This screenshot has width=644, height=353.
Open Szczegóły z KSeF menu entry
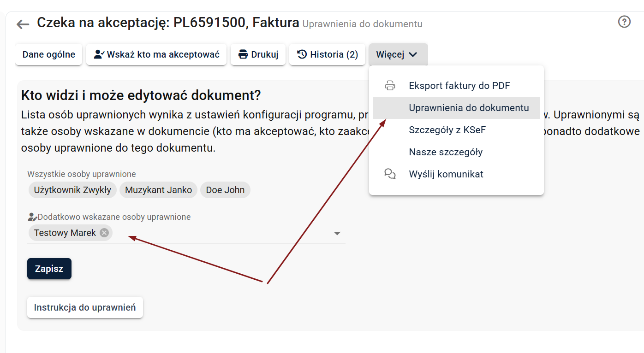point(447,130)
